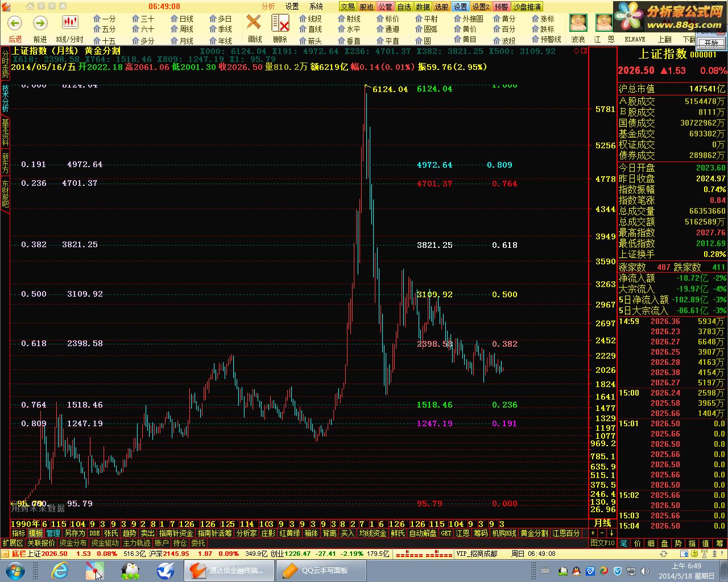
Task: Switch to 笔 tick detail tab
Action: coord(623,543)
